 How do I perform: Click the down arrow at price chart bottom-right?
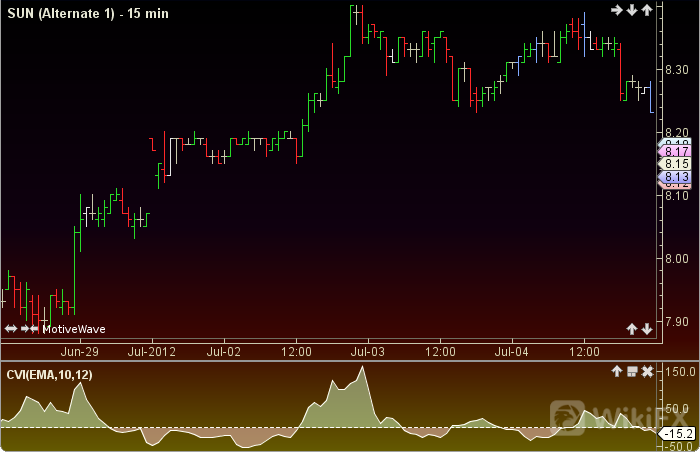(647, 328)
